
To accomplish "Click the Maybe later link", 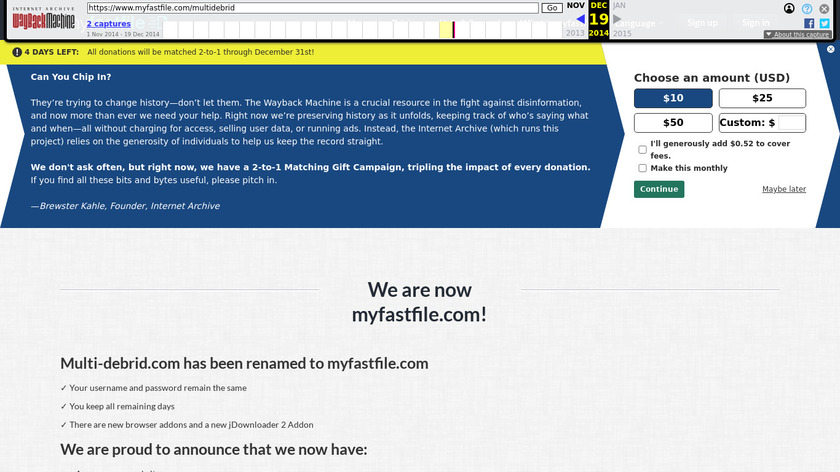I will click(784, 189).
